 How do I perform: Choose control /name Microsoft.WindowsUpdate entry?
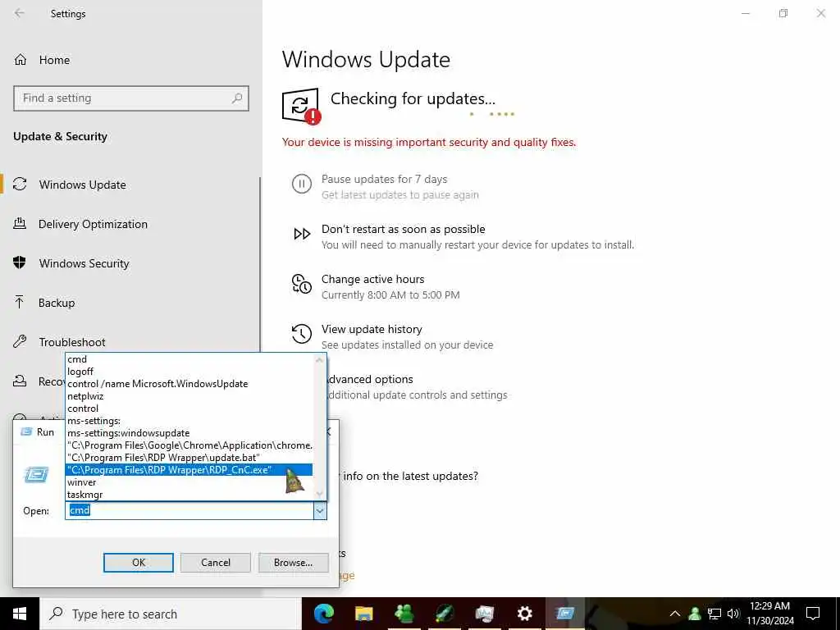(x=189, y=384)
